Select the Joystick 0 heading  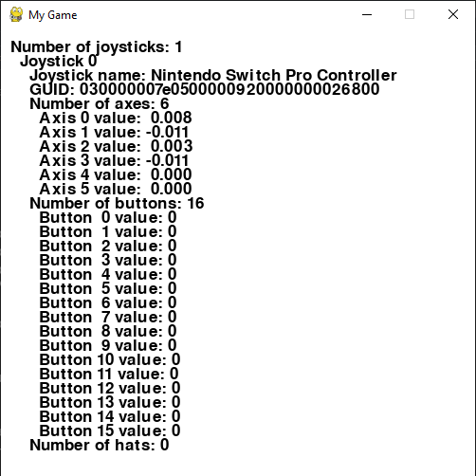pos(59,61)
